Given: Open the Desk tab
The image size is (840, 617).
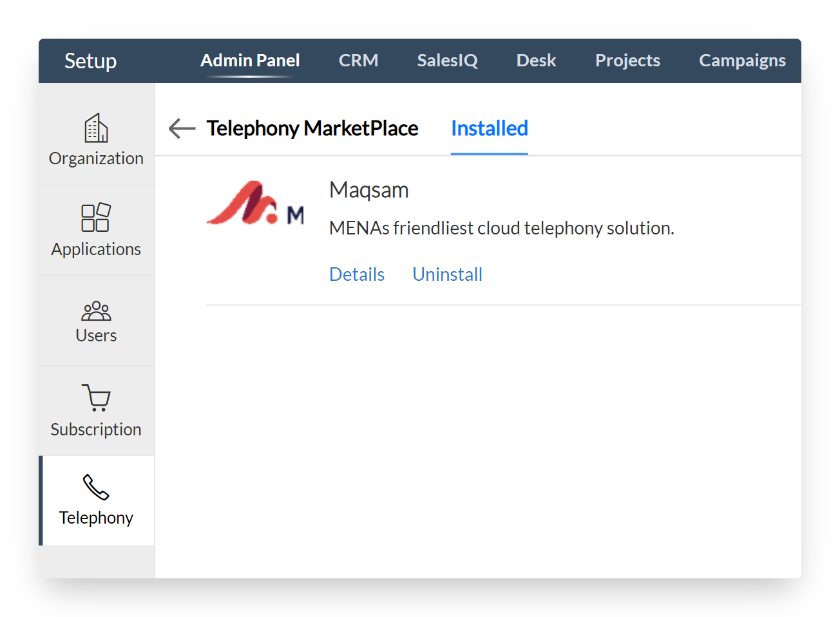Looking at the screenshot, I should point(536,61).
